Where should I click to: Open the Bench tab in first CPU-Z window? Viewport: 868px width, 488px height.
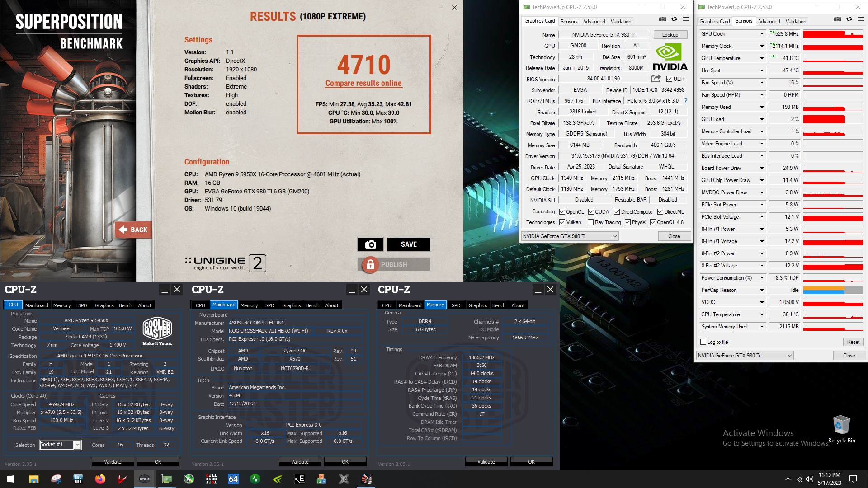tap(125, 305)
